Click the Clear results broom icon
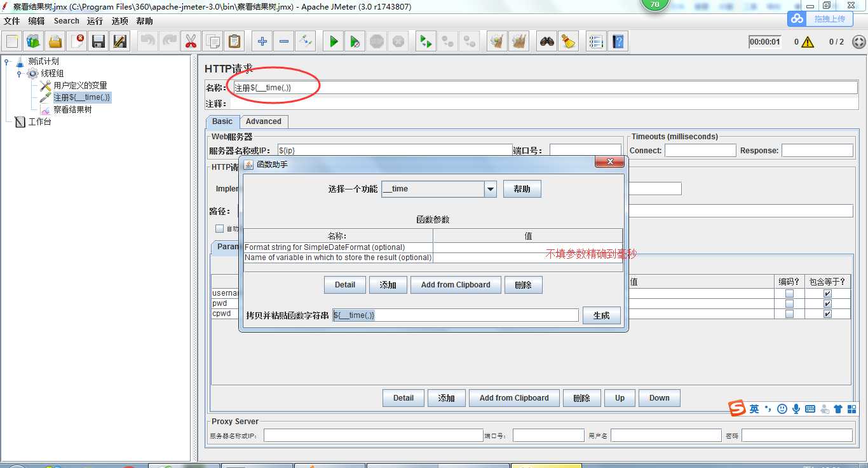868x468 pixels. click(x=497, y=42)
